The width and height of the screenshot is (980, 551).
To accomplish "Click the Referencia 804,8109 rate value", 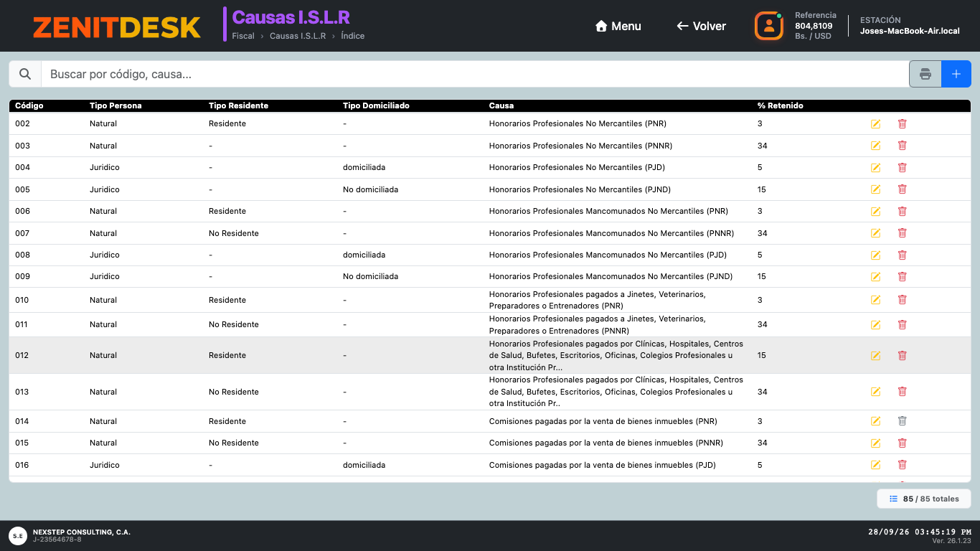I will click(x=814, y=26).
